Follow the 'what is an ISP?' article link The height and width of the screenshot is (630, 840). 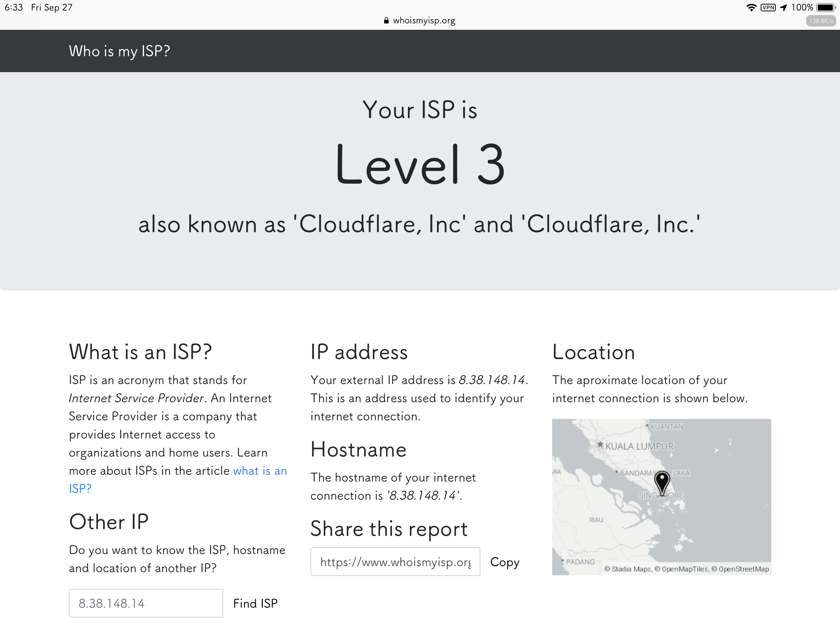[x=260, y=471]
